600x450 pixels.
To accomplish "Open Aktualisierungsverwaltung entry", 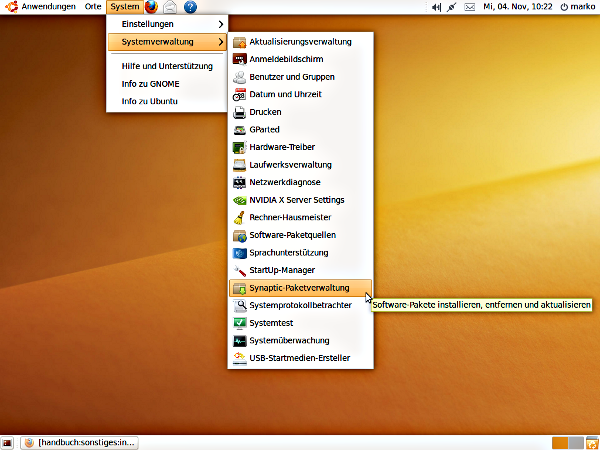I will click(300, 42).
